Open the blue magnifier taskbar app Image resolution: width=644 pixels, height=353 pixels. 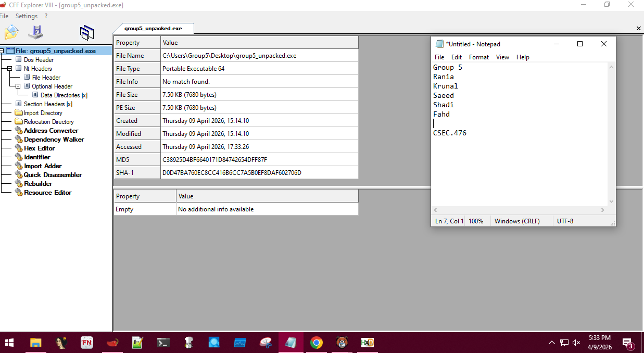[x=214, y=343]
